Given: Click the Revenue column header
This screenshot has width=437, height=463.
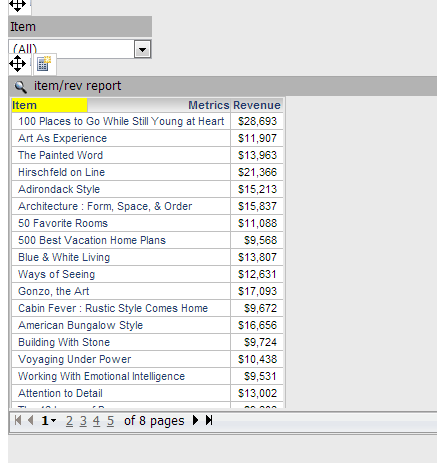Looking at the screenshot, I should pos(257,105).
